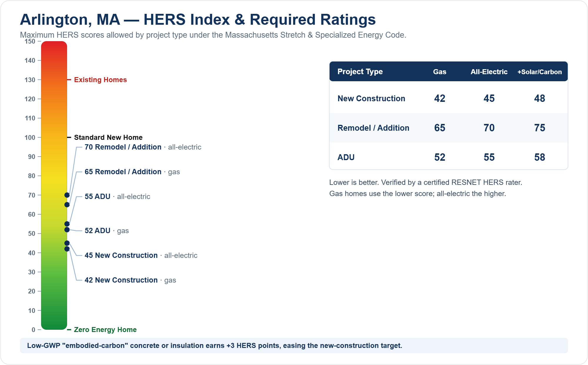
Task: Click the 'ADU' table row label
Action: [346, 157]
